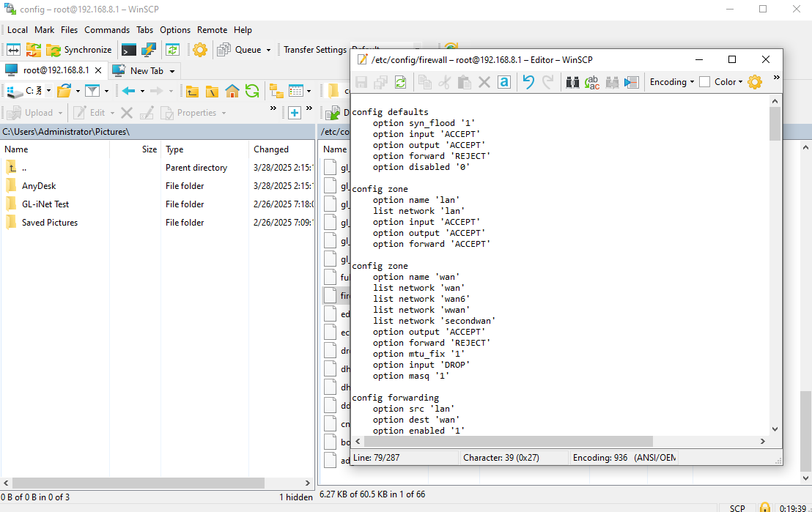Sort local panel by Changed column header

pyautogui.click(x=281, y=149)
